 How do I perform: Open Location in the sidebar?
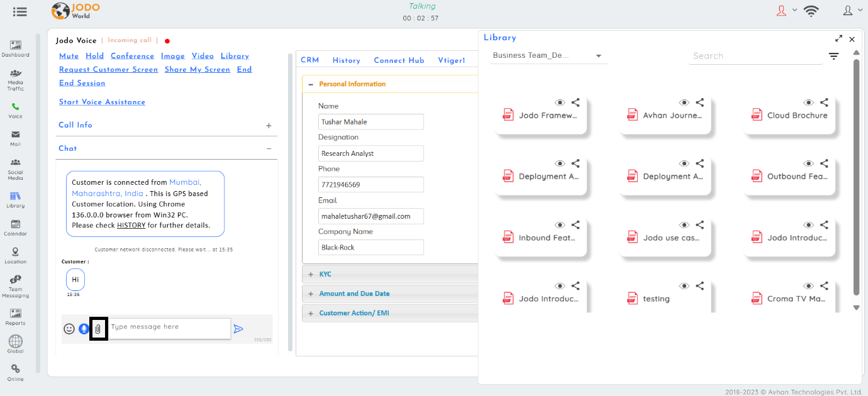click(x=15, y=255)
